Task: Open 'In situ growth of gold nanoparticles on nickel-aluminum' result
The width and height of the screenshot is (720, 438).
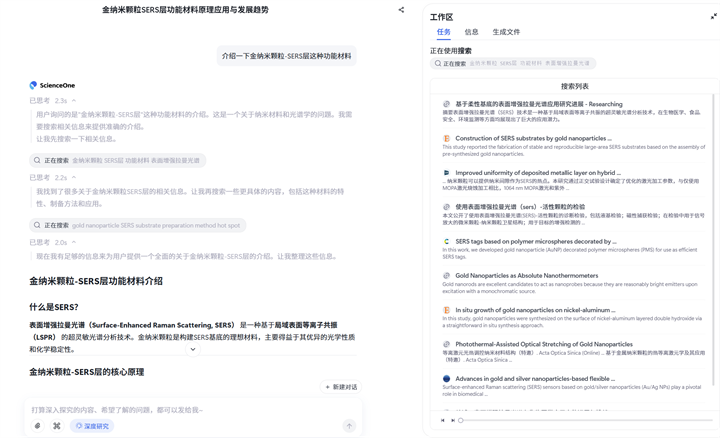Action: point(535,310)
